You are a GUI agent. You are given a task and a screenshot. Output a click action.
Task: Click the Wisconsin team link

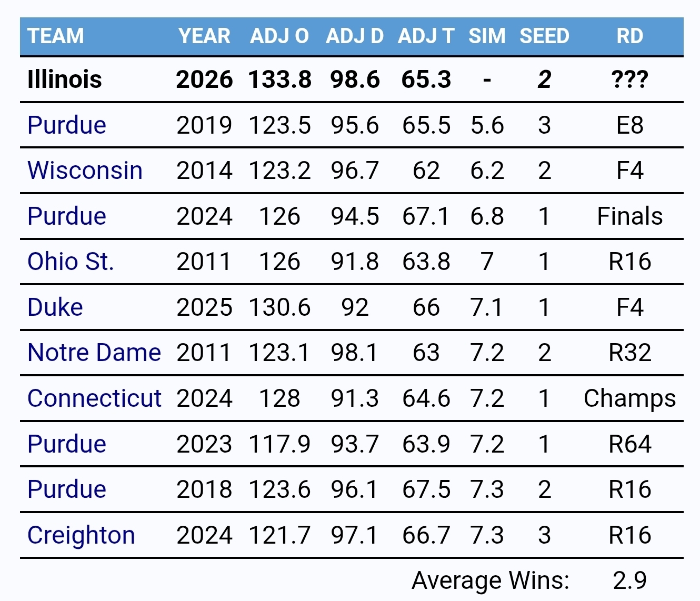coord(85,171)
